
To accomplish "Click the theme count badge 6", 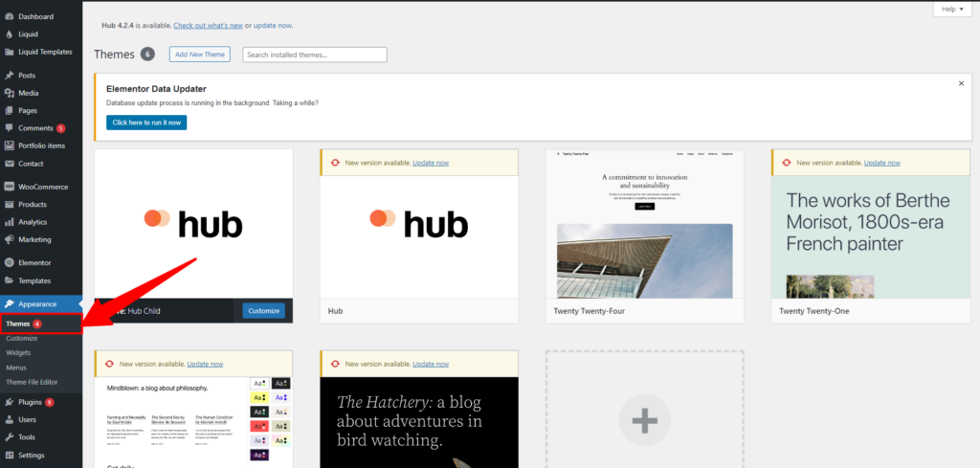I will coord(147,55).
